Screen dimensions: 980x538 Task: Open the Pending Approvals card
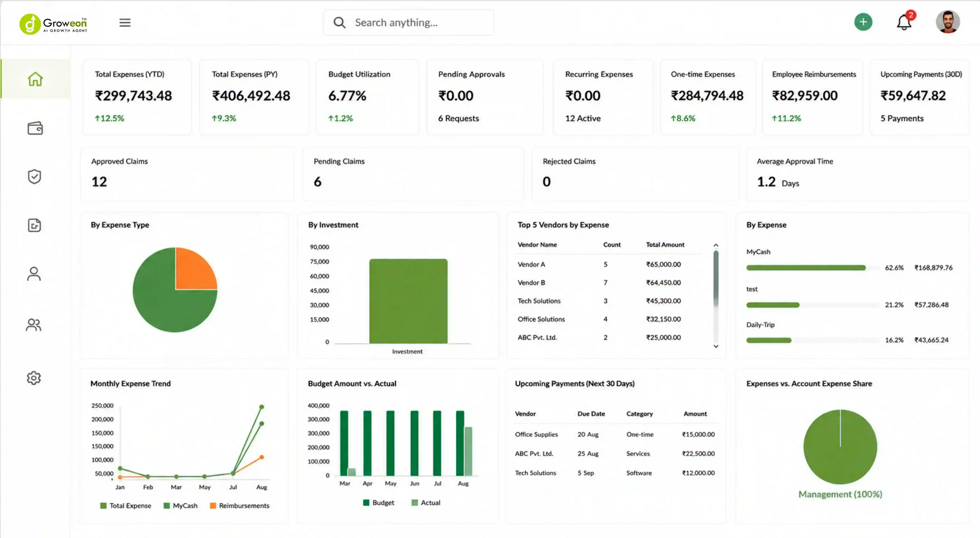click(x=485, y=97)
